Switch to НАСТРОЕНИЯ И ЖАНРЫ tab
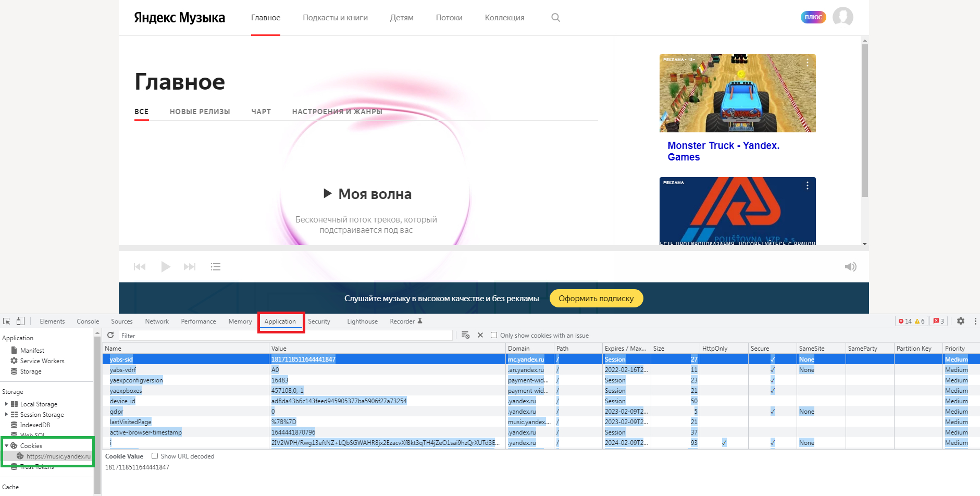The height and width of the screenshot is (496, 980). click(337, 111)
